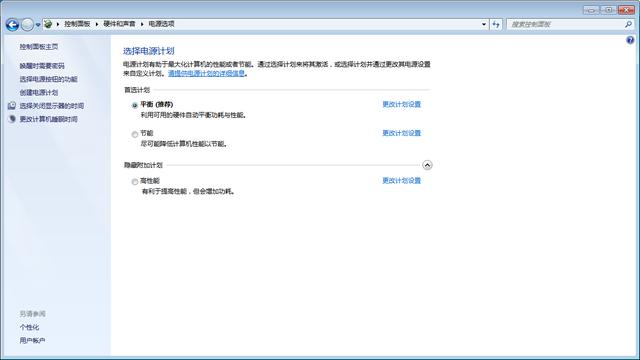Select the 节能 power plan radio
640x360 pixels.
pos(135,134)
